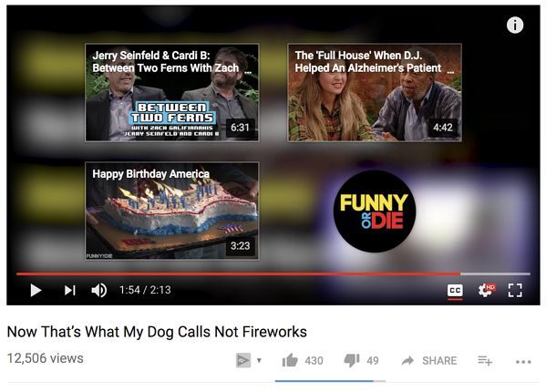Open the Happy Birthday America video
The image size is (546, 392).
(172, 211)
